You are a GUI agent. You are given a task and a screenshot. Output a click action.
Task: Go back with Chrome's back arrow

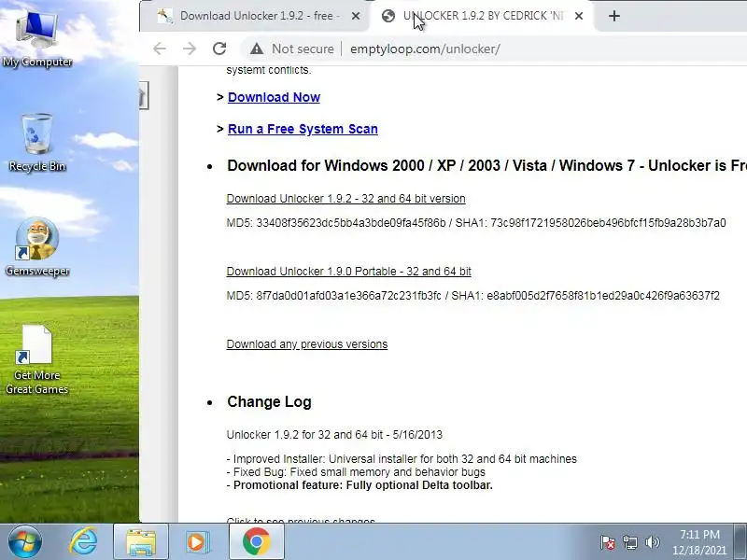[x=160, y=49]
